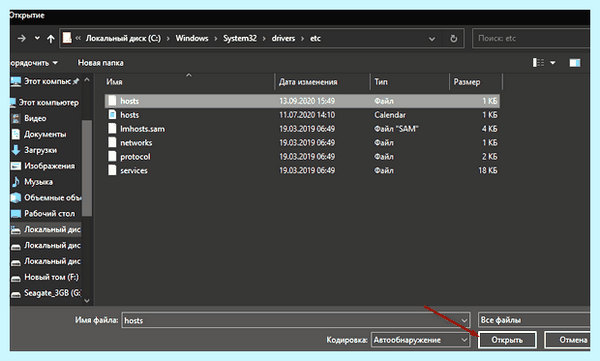Click Windows in the address path
This screenshot has width=600, height=361.
(x=192, y=38)
